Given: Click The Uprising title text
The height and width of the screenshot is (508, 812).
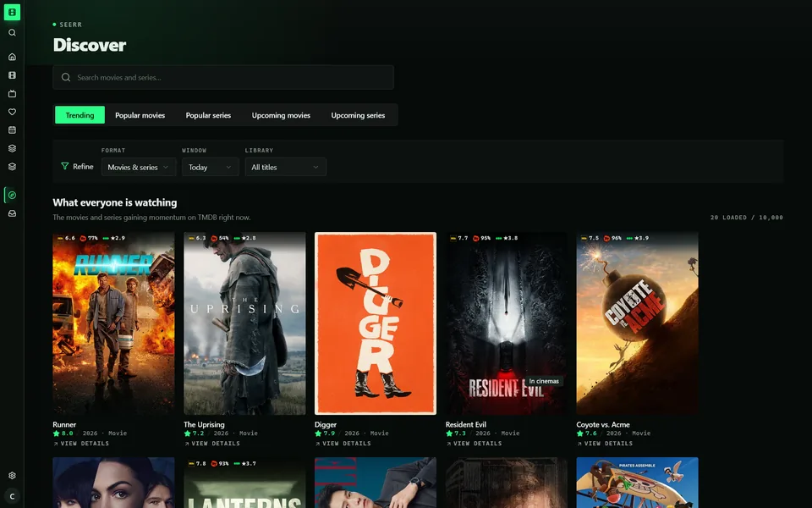Looking at the screenshot, I should (204, 424).
